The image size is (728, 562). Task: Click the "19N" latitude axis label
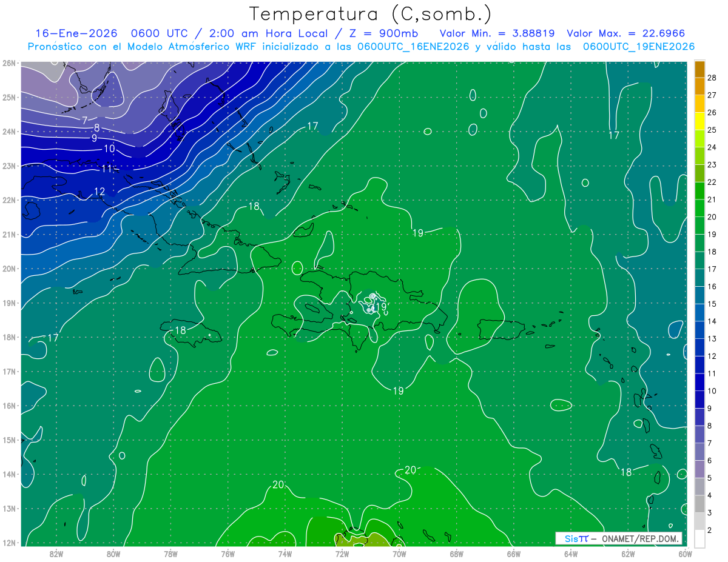coord(9,303)
